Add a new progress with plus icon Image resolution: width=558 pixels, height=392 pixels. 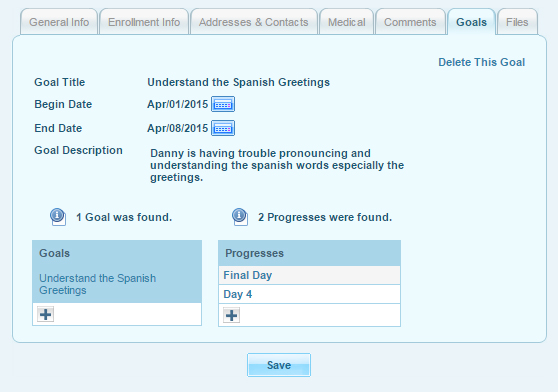231,315
